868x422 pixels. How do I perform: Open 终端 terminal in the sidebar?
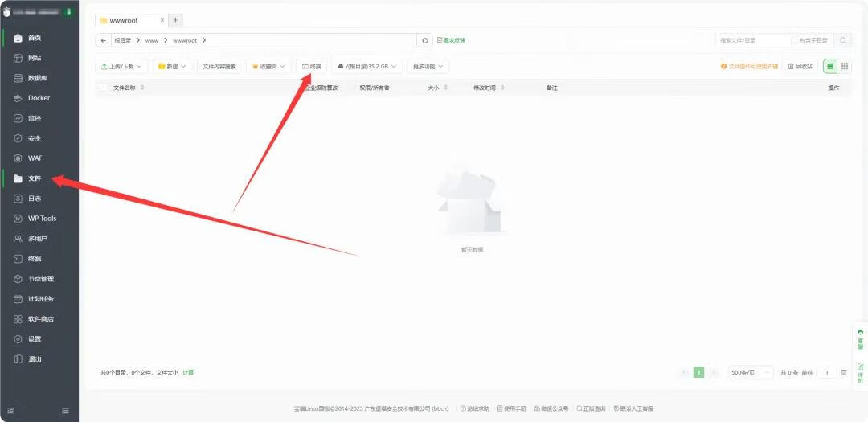pos(35,259)
